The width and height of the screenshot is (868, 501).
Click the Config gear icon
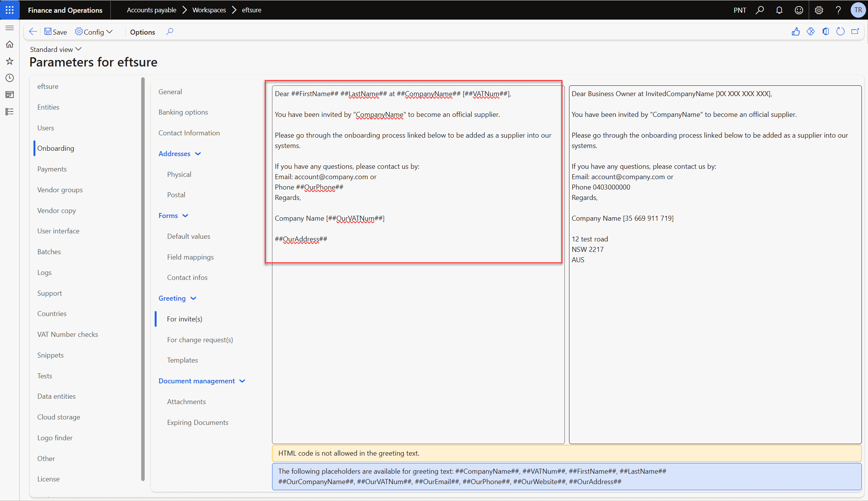click(x=78, y=32)
